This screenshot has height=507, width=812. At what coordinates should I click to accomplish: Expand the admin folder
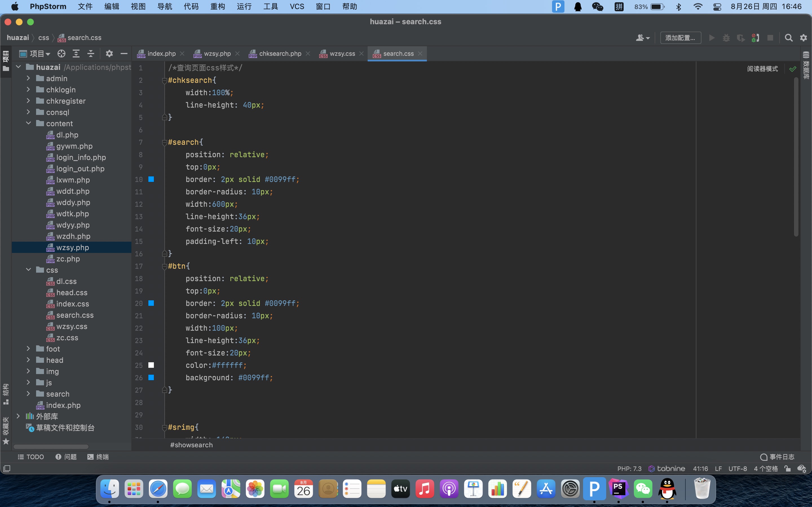coord(28,79)
